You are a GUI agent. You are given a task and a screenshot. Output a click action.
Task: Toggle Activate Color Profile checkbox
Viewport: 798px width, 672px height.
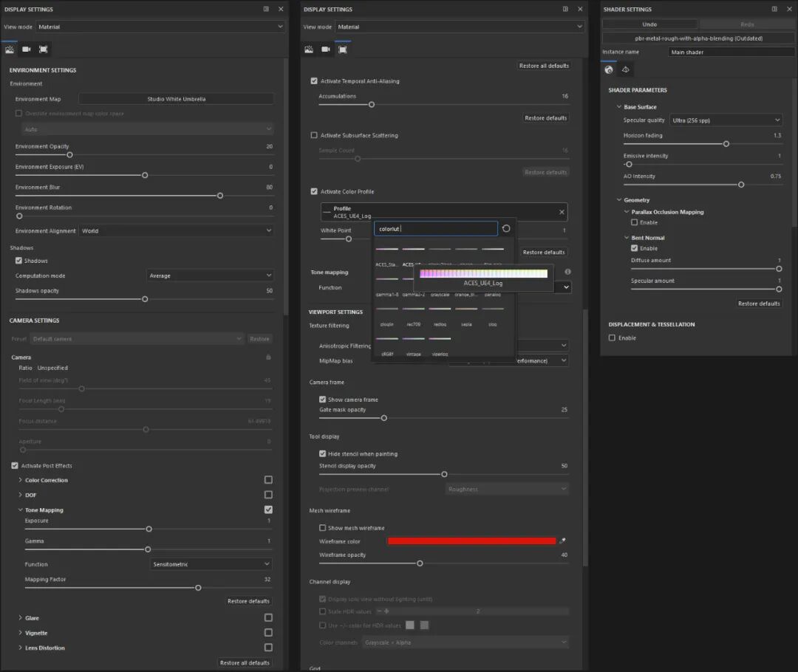coord(314,191)
